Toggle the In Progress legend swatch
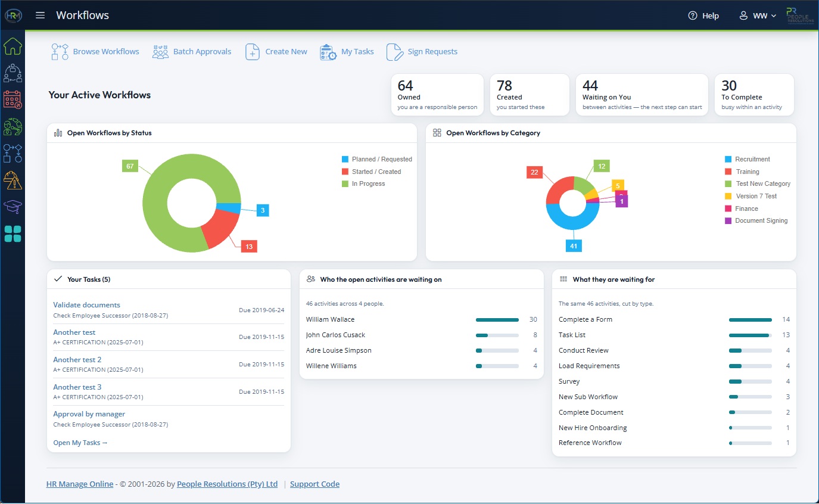Image resolution: width=819 pixels, height=504 pixels. tap(345, 184)
